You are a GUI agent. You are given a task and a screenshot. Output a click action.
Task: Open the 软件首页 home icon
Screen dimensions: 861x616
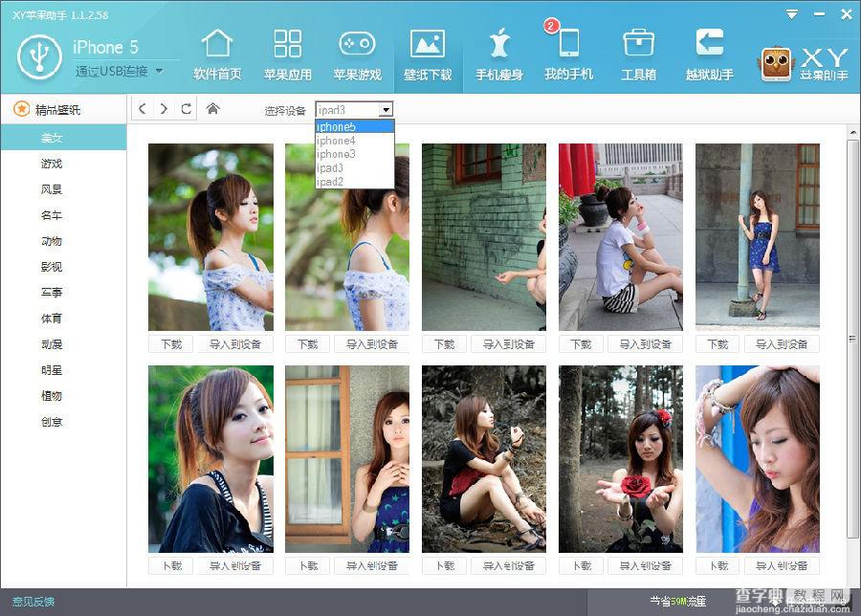(217, 44)
